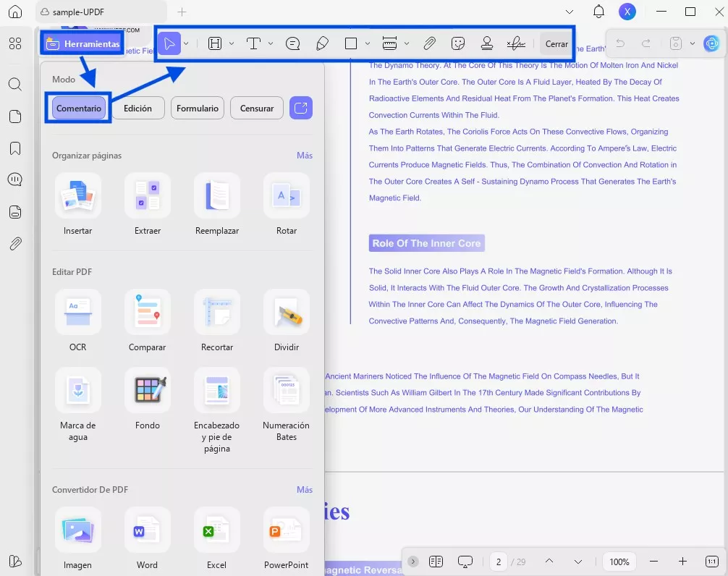Open the tools grid sidebar icon
Viewport: 728px width, 576px height.
click(15, 43)
